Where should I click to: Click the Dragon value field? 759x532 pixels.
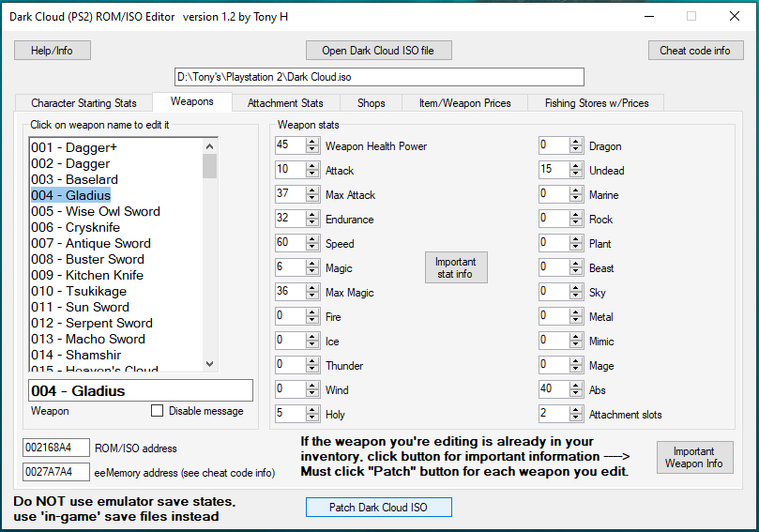(554, 144)
